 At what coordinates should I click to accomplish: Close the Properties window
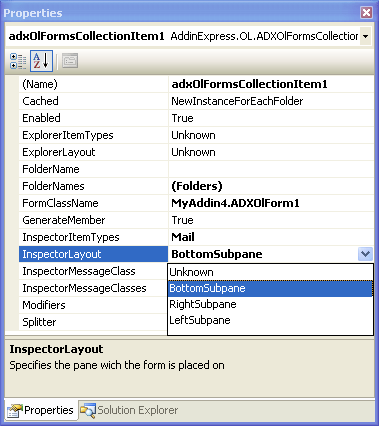click(366, 13)
